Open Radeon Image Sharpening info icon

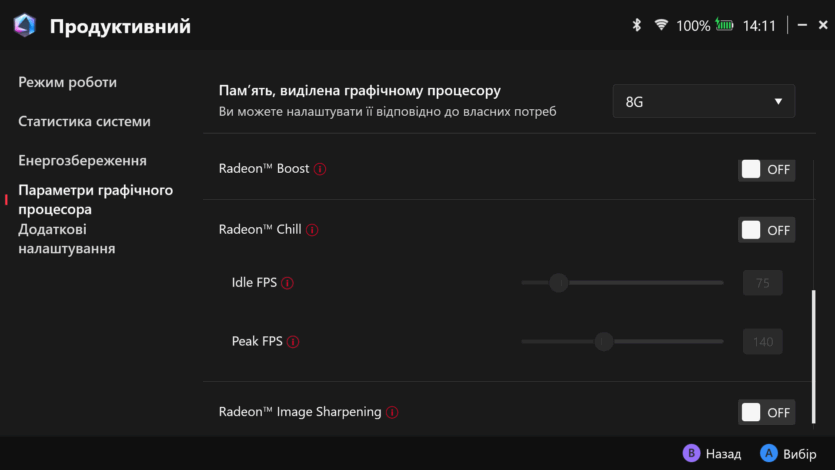[x=392, y=412]
